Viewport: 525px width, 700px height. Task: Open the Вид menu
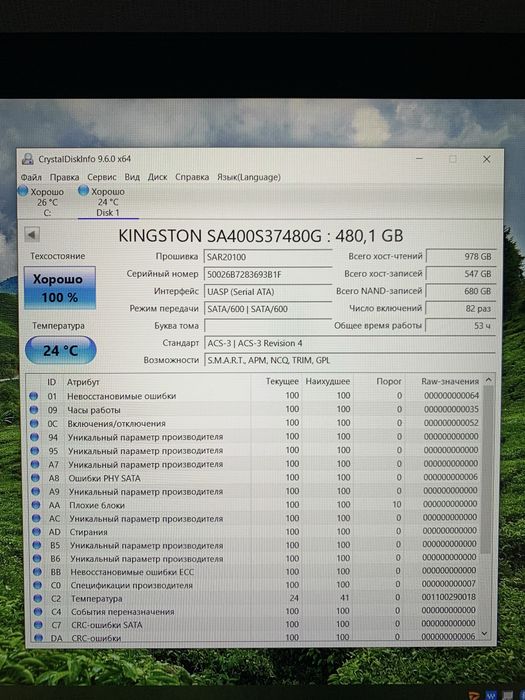pos(132,177)
